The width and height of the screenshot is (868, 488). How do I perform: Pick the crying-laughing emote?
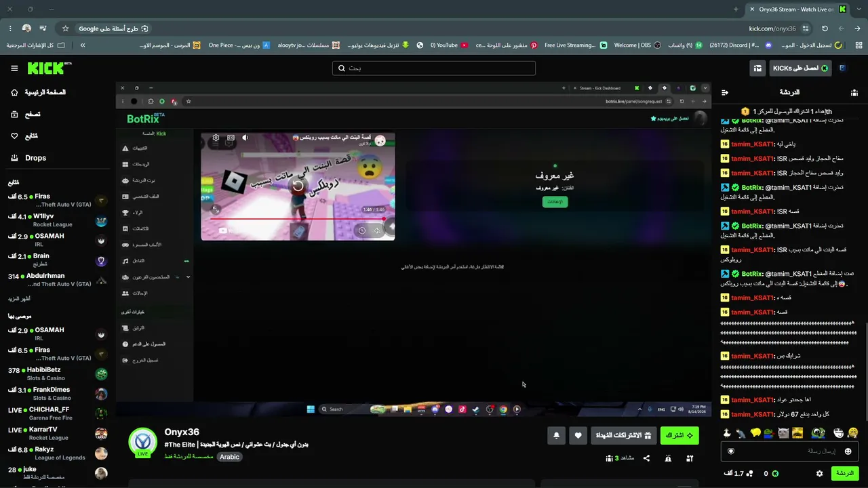tap(853, 433)
